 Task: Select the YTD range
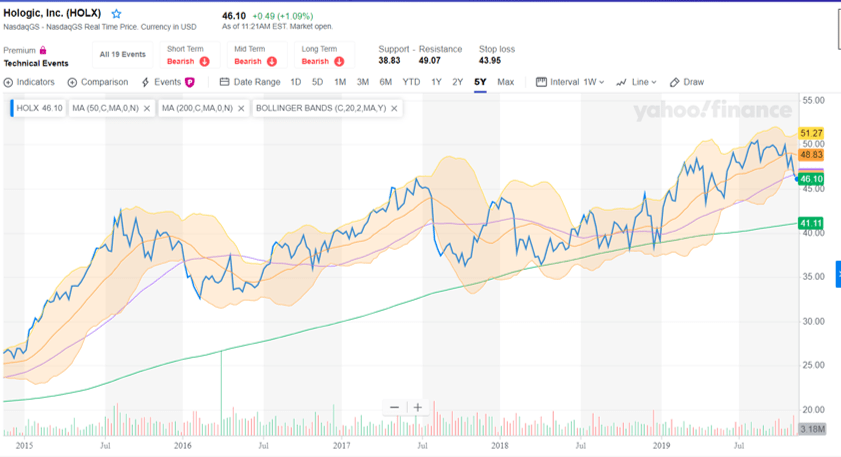coord(411,82)
